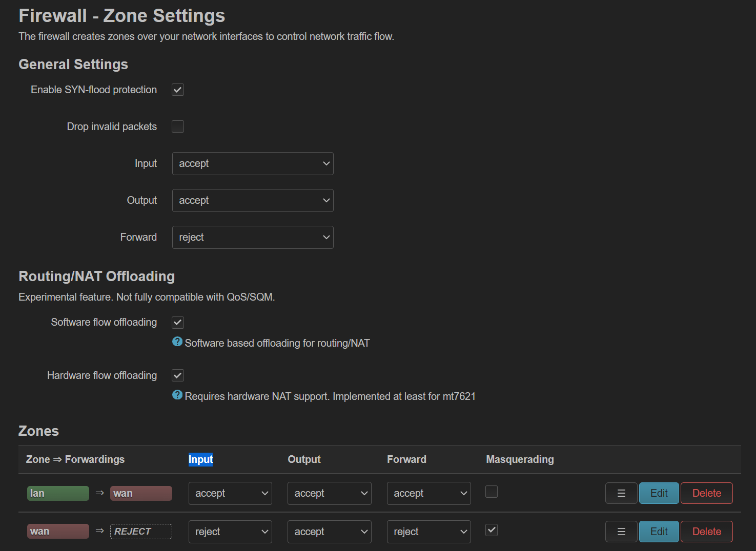756x551 pixels.
Task: Disable masquerading for the wan zone
Action: point(492,530)
